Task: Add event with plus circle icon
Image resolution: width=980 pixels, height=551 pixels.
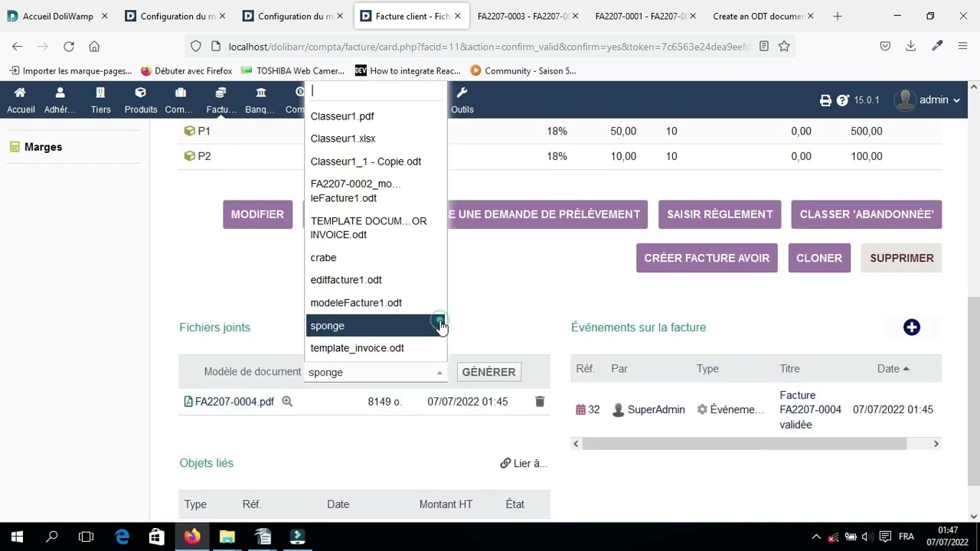Action: [x=911, y=328]
